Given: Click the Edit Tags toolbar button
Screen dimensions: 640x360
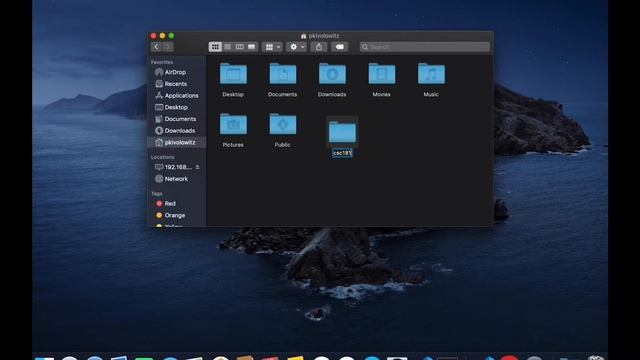Looking at the screenshot, I should (340, 47).
